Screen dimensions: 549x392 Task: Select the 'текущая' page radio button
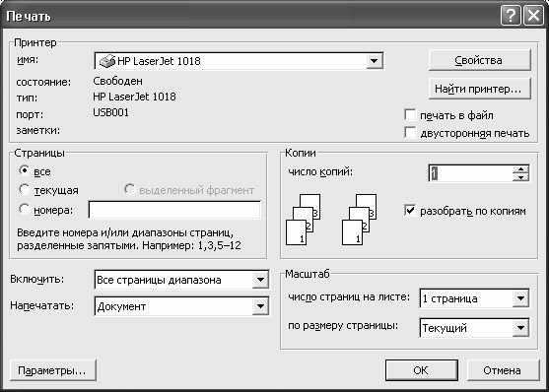click(25, 190)
